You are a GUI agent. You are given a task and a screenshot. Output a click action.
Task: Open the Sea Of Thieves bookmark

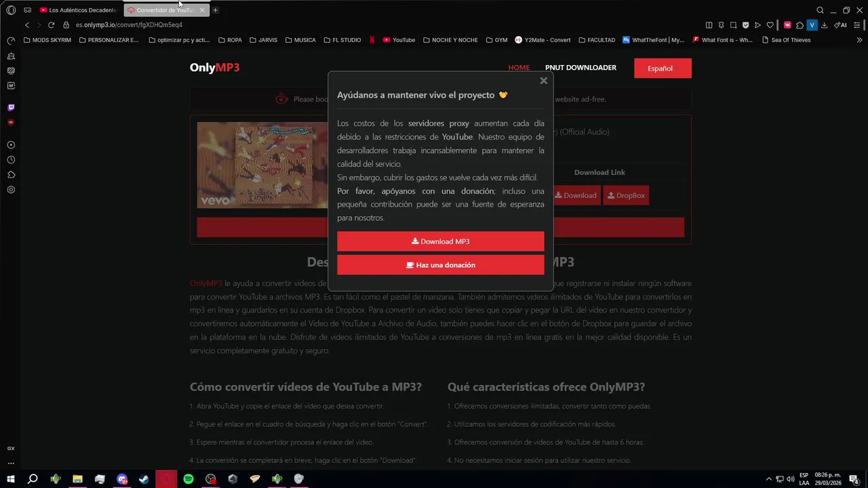[x=787, y=40]
